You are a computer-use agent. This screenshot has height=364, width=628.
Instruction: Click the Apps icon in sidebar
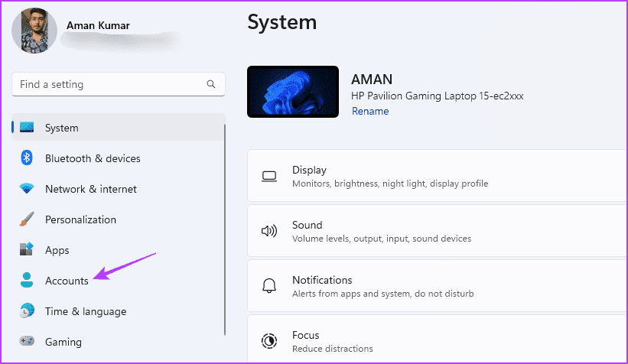27,249
